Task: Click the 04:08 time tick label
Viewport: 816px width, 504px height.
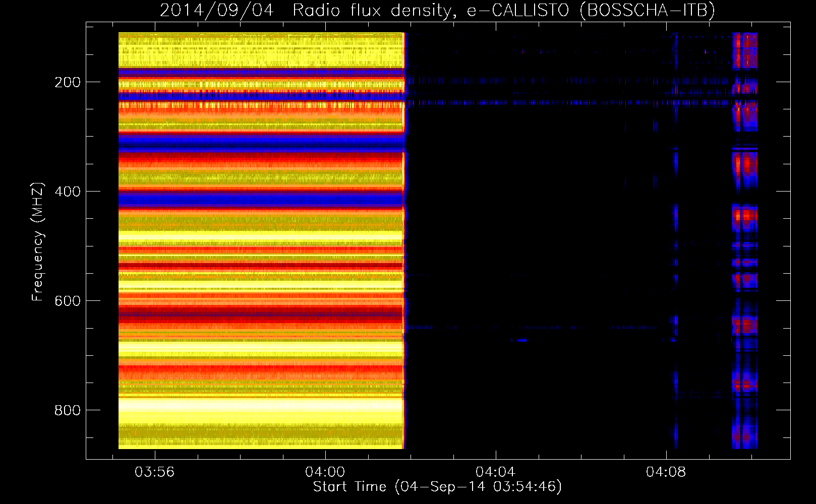Action: point(666,472)
